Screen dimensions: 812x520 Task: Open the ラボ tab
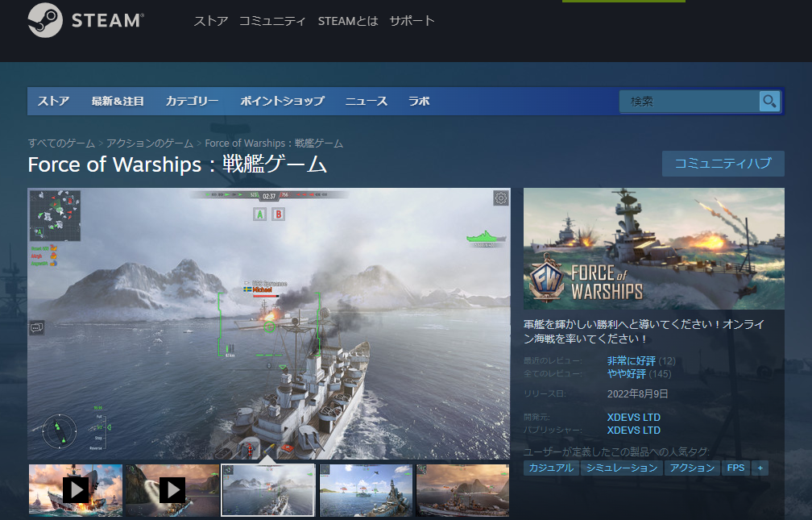419,101
